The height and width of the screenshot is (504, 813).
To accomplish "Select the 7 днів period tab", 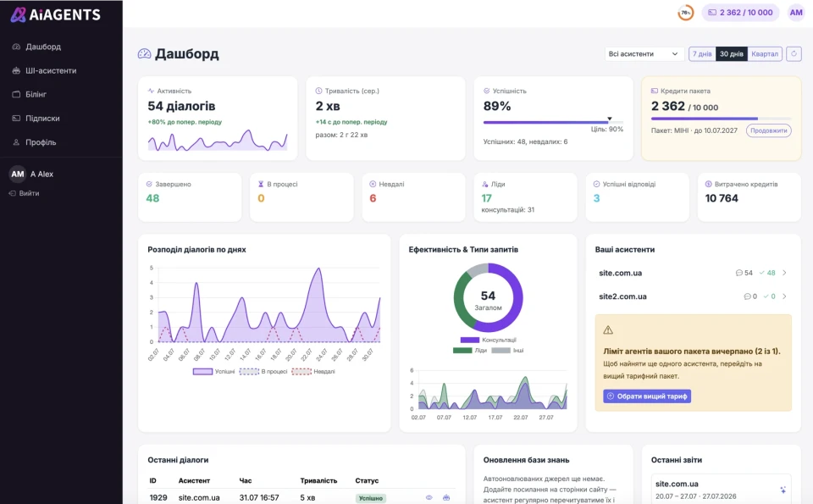I will click(702, 54).
